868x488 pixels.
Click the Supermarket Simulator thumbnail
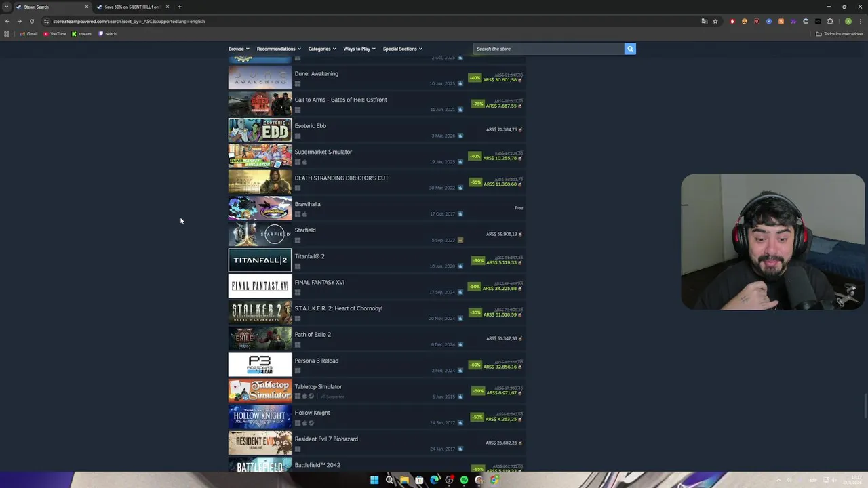coord(260,157)
